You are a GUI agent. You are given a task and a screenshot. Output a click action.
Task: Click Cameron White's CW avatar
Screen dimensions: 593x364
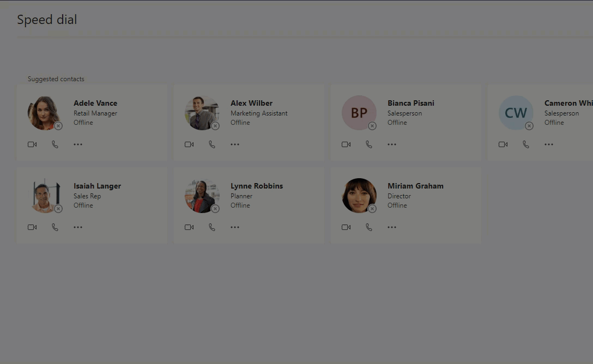tap(516, 113)
